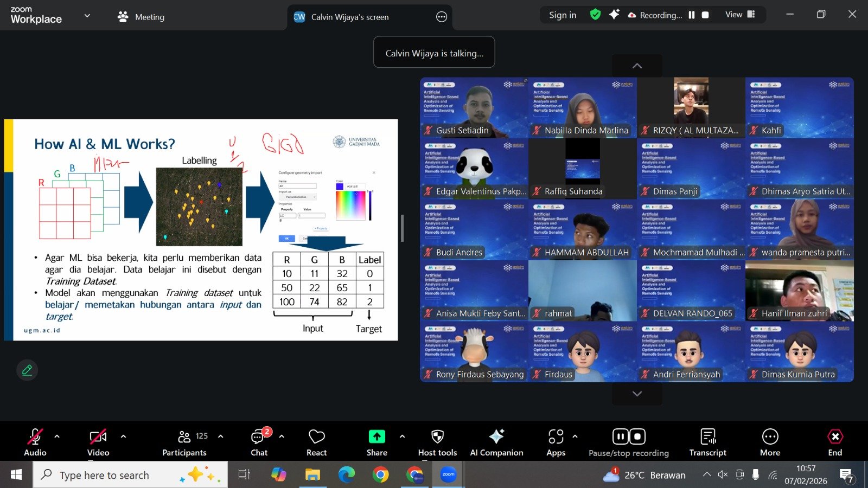Viewport: 868px width, 488px height.
Task: Open Host tools shield icon
Action: point(437,442)
